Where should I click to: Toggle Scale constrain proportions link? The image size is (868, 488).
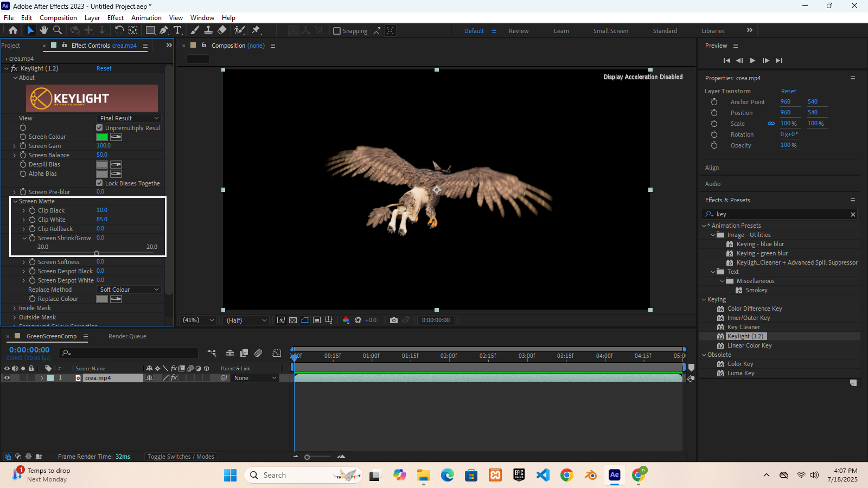point(771,124)
